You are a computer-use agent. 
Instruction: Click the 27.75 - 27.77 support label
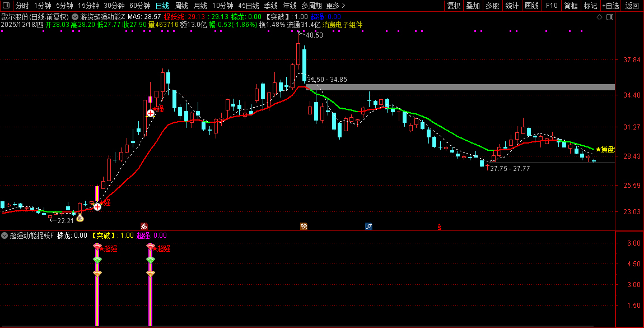click(x=510, y=169)
